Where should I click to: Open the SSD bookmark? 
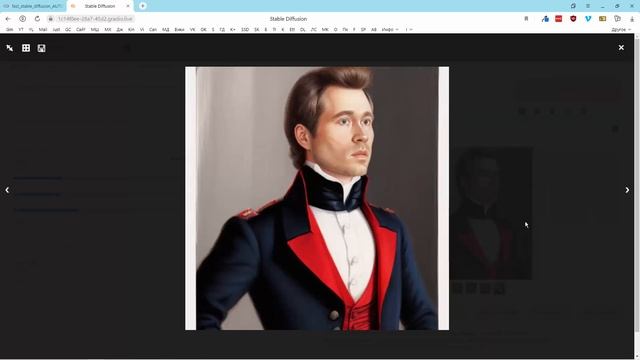245,29
